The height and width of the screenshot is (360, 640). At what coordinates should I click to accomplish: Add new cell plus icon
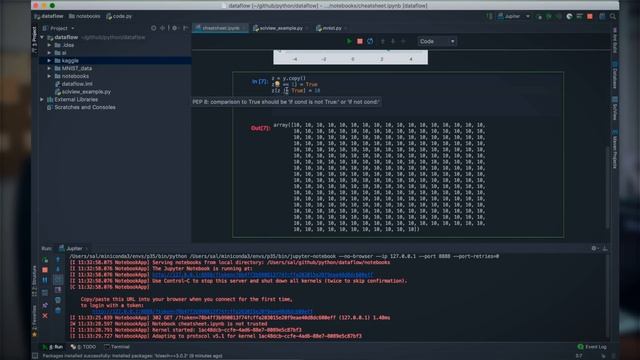403,41
